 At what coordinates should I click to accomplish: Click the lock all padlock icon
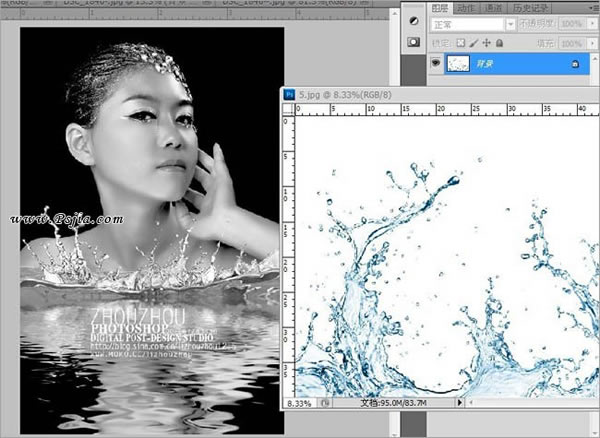click(499, 43)
